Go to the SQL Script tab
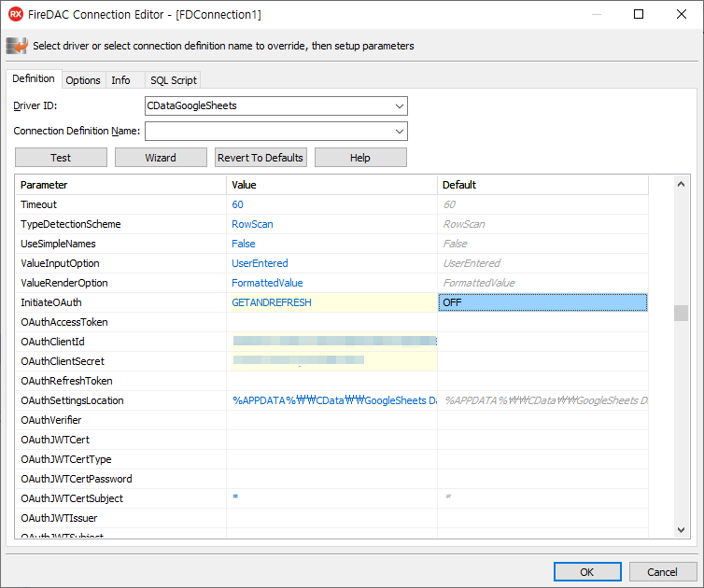Image resolution: width=704 pixels, height=588 pixels. pyautogui.click(x=174, y=80)
